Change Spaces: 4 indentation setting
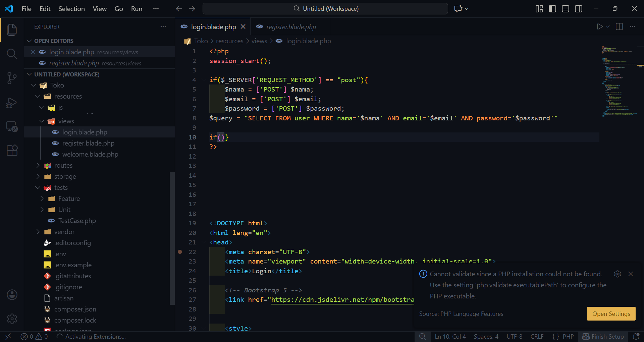Image resolution: width=644 pixels, height=342 pixels. coord(486,336)
